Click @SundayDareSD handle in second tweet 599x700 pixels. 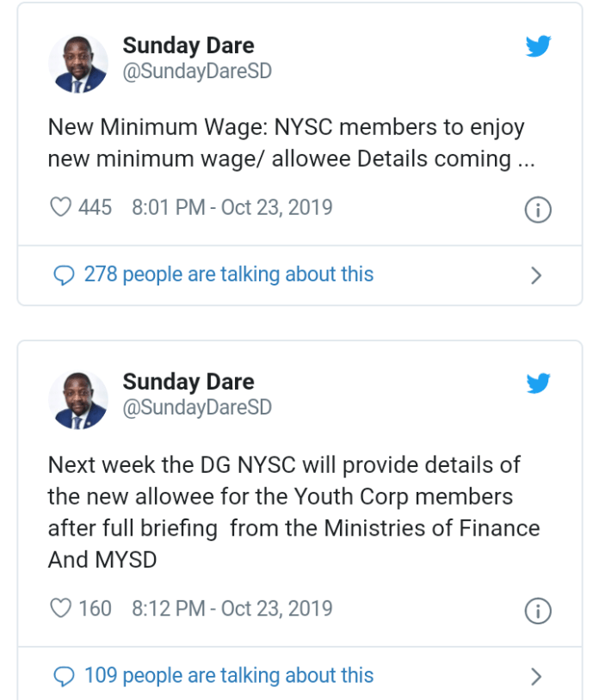click(196, 408)
